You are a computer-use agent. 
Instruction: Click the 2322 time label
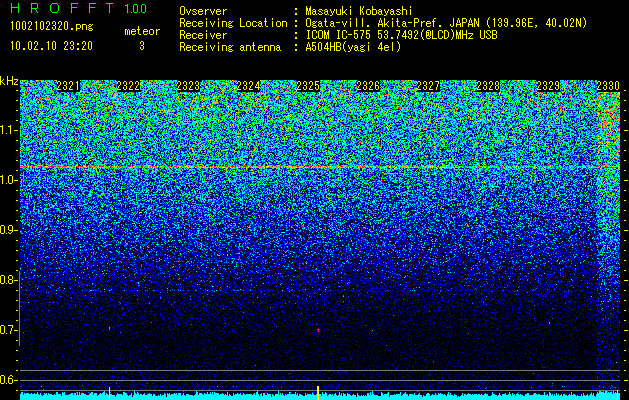pos(128,86)
